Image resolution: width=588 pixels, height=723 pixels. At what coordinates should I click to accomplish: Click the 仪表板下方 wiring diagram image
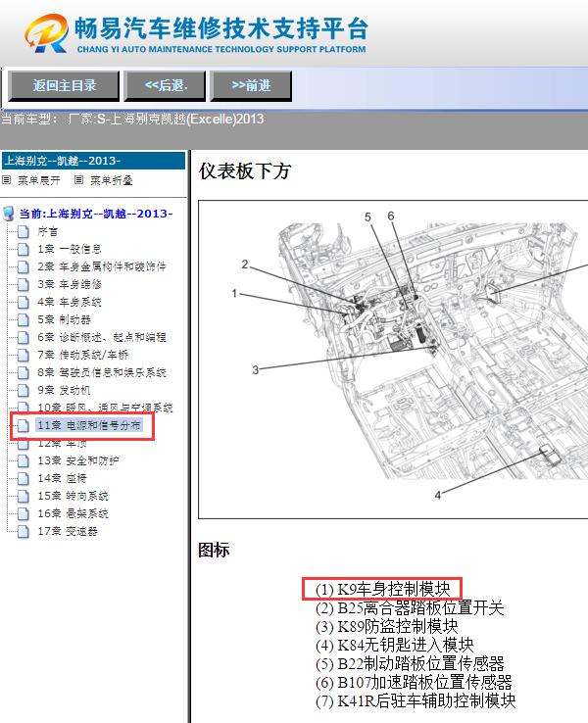393,360
